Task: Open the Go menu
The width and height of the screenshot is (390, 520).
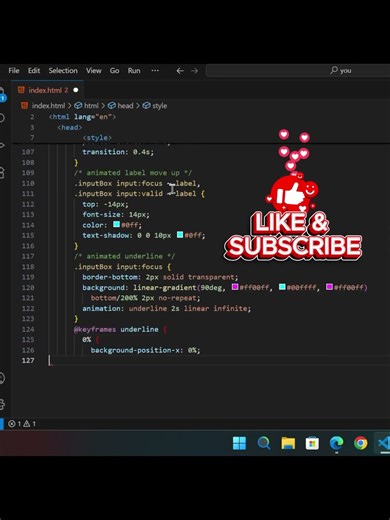Action: coord(114,71)
